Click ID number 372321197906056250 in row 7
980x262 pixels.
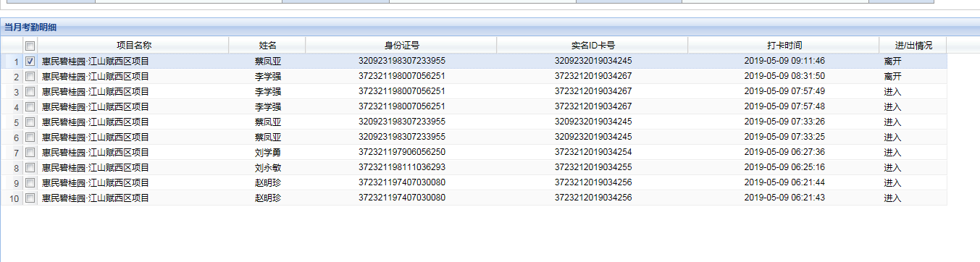(402, 153)
